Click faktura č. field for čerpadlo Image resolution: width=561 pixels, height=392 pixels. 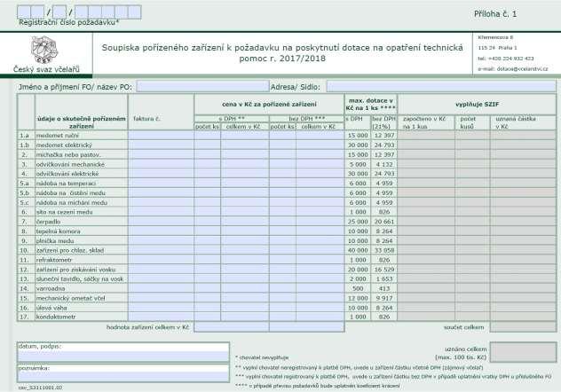pos(161,222)
